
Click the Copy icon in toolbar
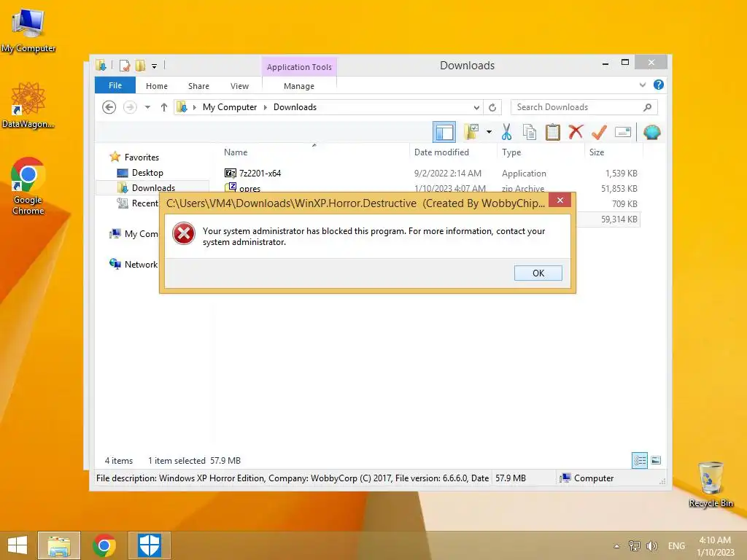530,132
